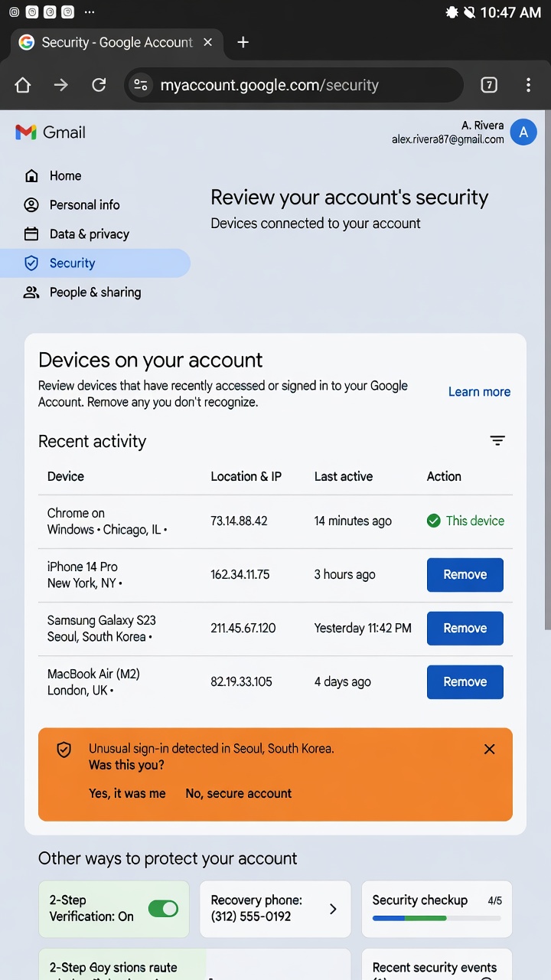
Task: Tap the status bar notification overflow dots
Action: (90, 12)
